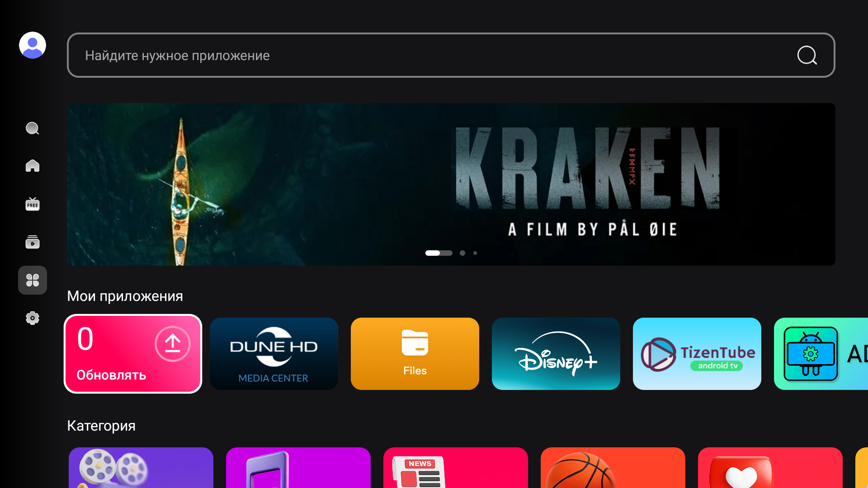Launch the Disney+ app
Screen dimensions: 868x488
coord(556,354)
